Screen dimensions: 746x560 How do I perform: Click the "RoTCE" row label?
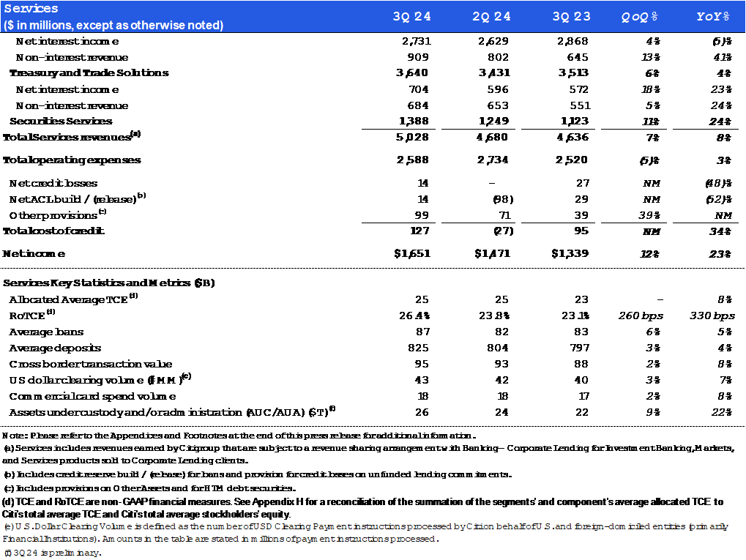(32, 315)
